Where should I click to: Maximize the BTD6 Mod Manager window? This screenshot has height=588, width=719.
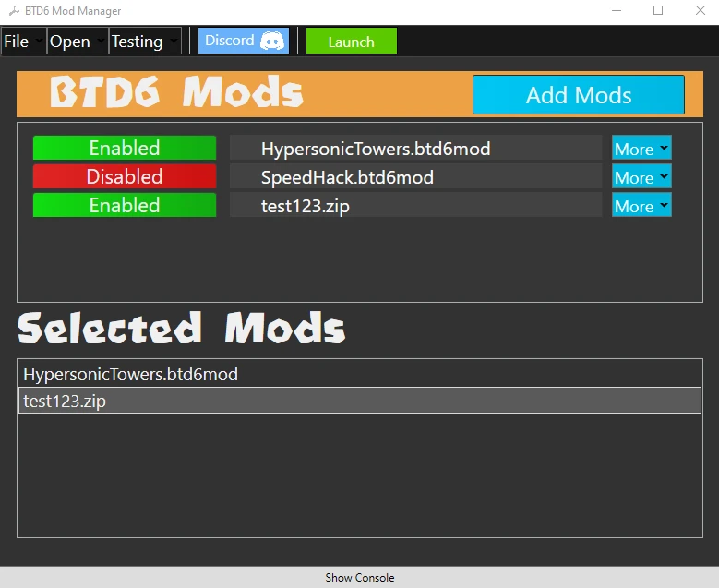[x=658, y=10]
